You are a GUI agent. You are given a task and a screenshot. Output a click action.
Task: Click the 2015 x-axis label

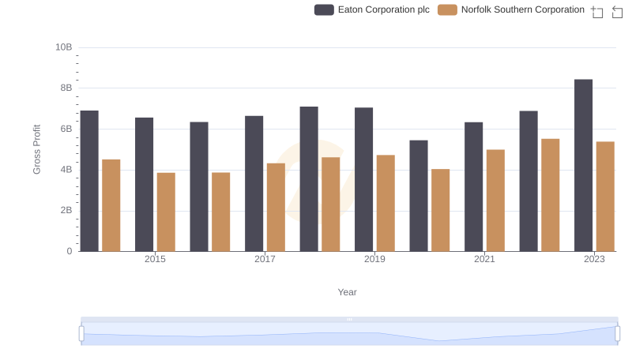155,259
